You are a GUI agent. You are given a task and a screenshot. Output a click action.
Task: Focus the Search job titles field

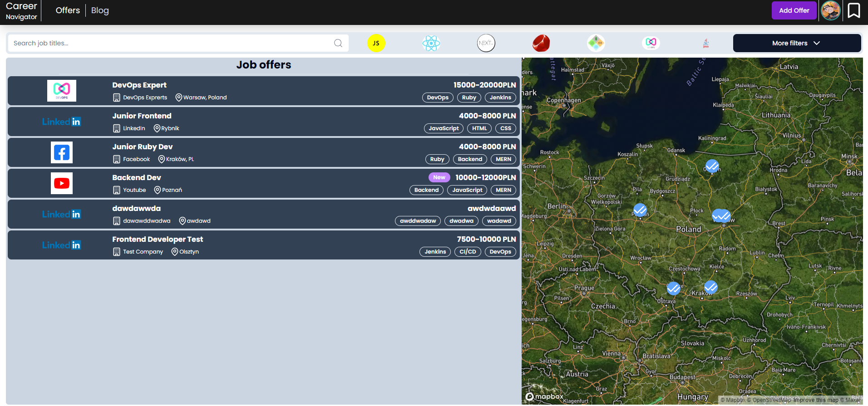[x=178, y=43]
